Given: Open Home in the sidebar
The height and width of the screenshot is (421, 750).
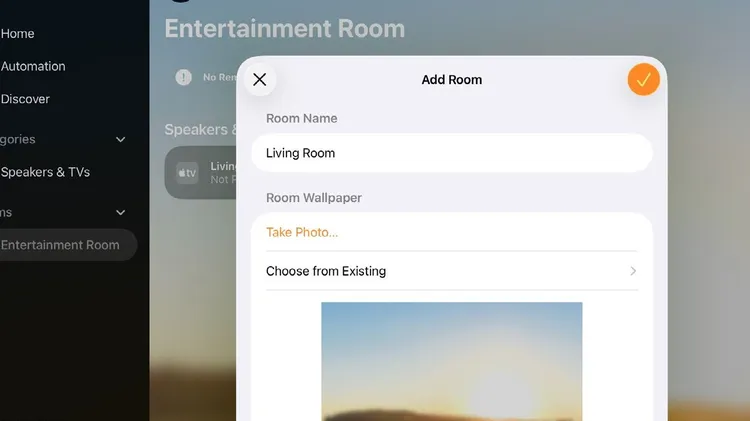Looking at the screenshot, I should pyautogui.click(x=18, y=34).
